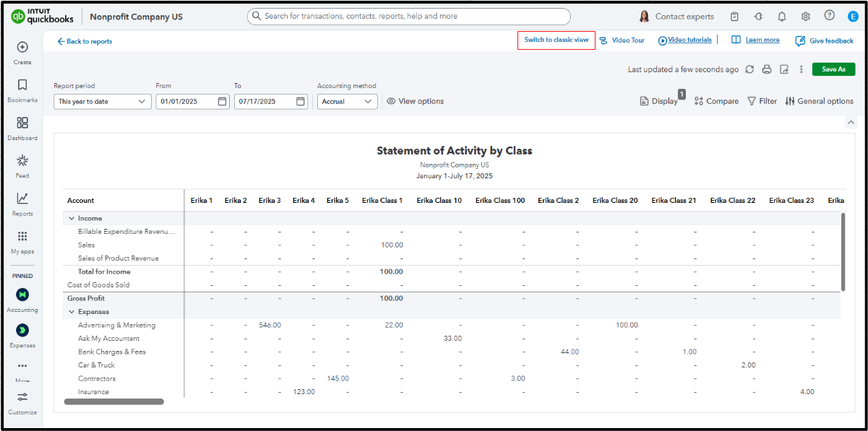Viewport: 868px width, 431px height.
Task: Open the Report period dropdown
Action: click(102, 101)
